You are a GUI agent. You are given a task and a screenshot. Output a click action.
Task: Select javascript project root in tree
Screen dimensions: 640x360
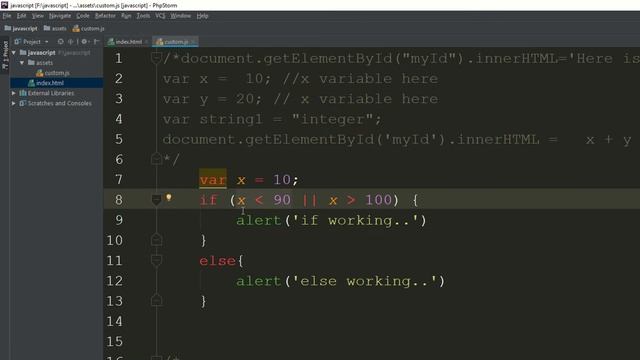pos(41,53)
